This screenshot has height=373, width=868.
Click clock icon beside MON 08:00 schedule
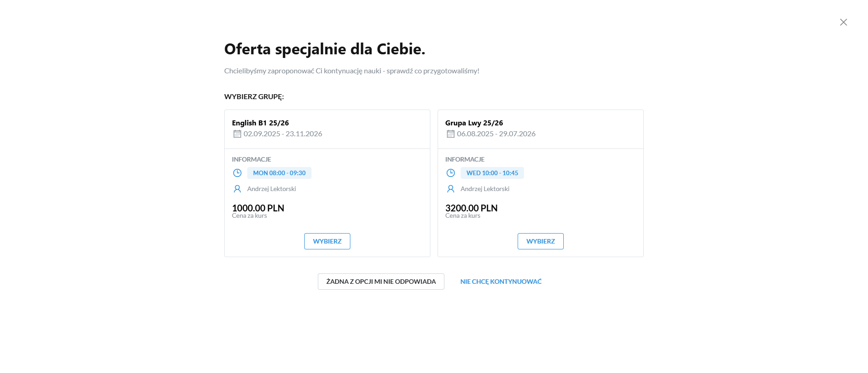(x=237, y=173)
